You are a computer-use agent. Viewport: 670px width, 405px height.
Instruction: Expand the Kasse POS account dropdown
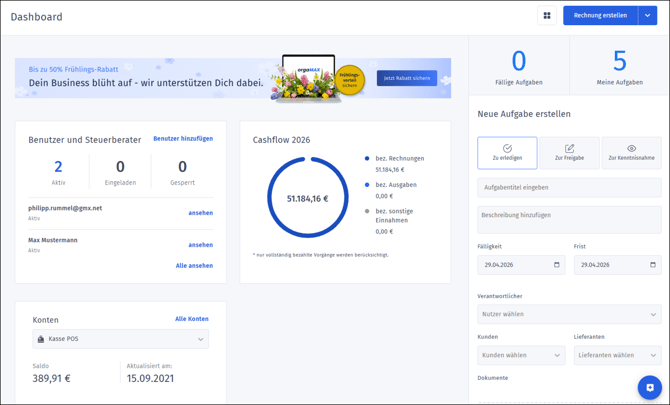point(120,339)
